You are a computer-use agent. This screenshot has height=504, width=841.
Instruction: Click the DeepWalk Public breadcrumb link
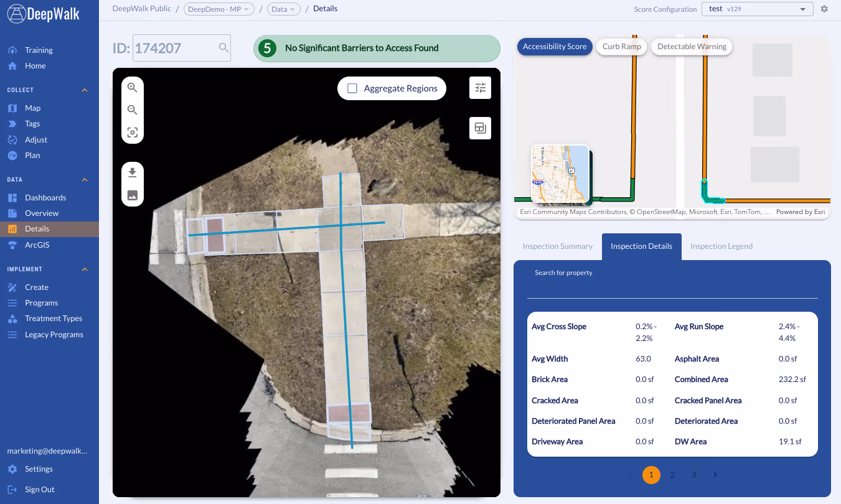[x=142, y=9]
